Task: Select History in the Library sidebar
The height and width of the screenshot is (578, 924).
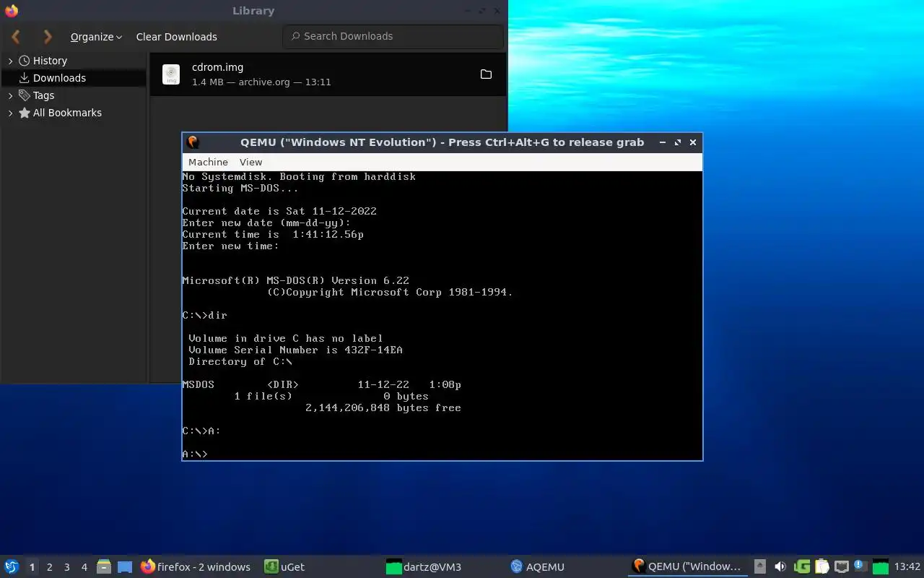Action: click(x=50, y=61)
